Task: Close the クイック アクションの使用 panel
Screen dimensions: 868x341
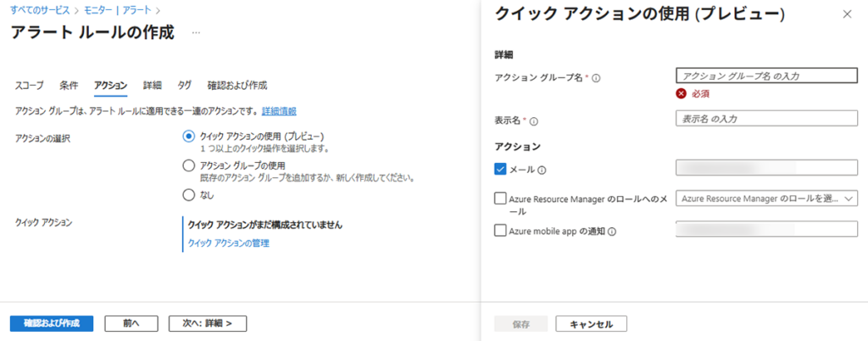Action: (847, 14)
